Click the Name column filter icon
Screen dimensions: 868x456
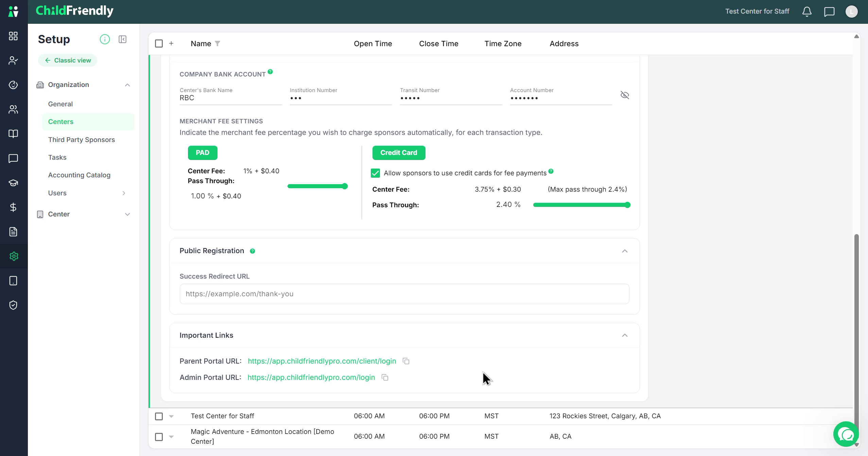pos(218,43)
